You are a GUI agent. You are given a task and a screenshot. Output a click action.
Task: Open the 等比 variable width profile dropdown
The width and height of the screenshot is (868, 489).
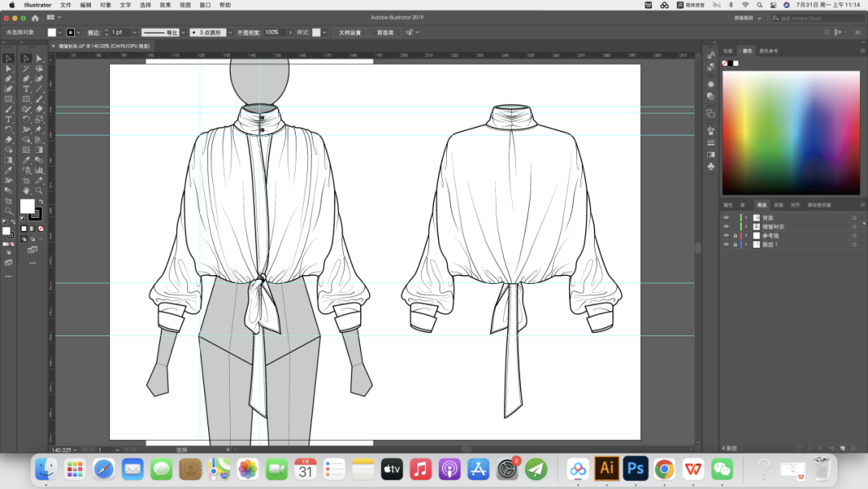(182, 33)
